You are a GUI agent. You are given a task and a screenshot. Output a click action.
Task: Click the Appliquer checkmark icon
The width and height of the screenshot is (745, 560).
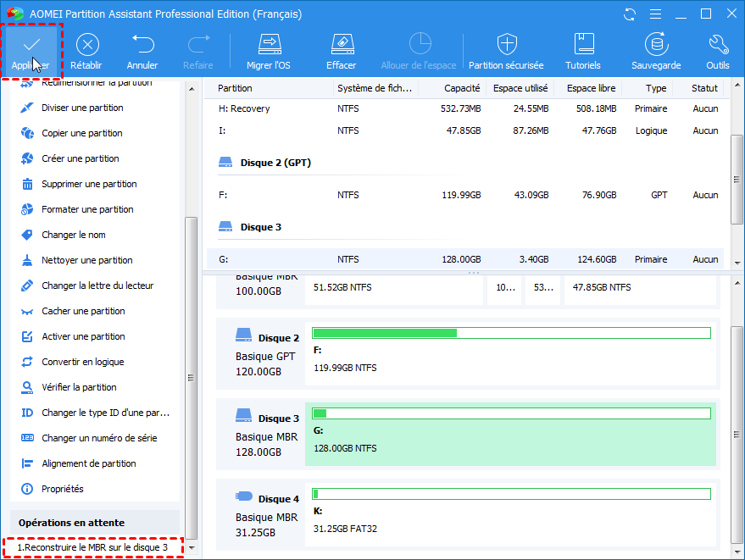click(31, 45)
